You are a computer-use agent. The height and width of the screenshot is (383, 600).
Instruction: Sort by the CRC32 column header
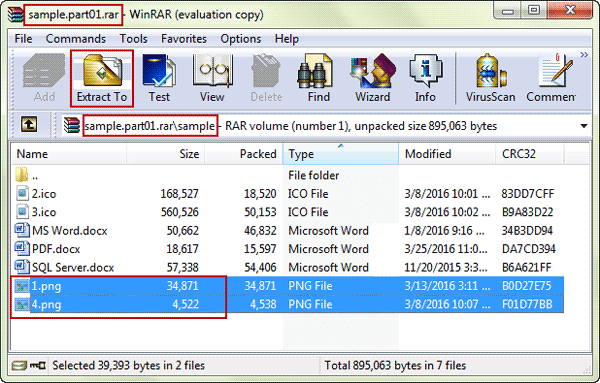point(530,154)
